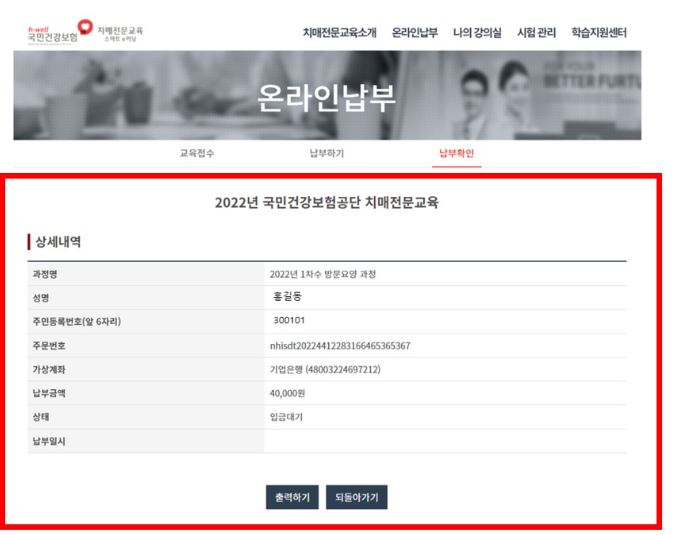Click the name value 홍길동

pyautogui.click(x=288, y=297)
